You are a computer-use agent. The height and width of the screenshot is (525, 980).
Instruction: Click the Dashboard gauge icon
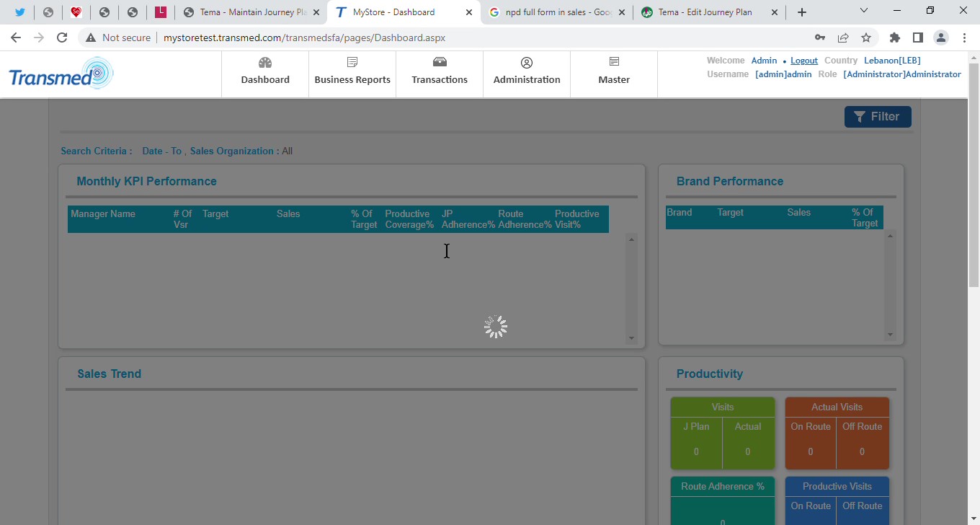pos(265,63)
